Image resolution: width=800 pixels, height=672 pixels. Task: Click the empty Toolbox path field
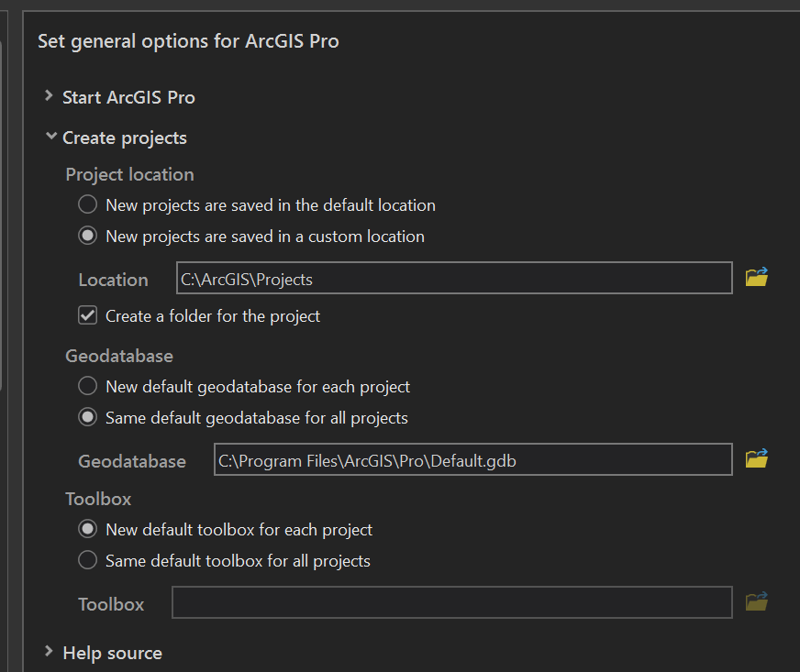click(x=451, y=603)
